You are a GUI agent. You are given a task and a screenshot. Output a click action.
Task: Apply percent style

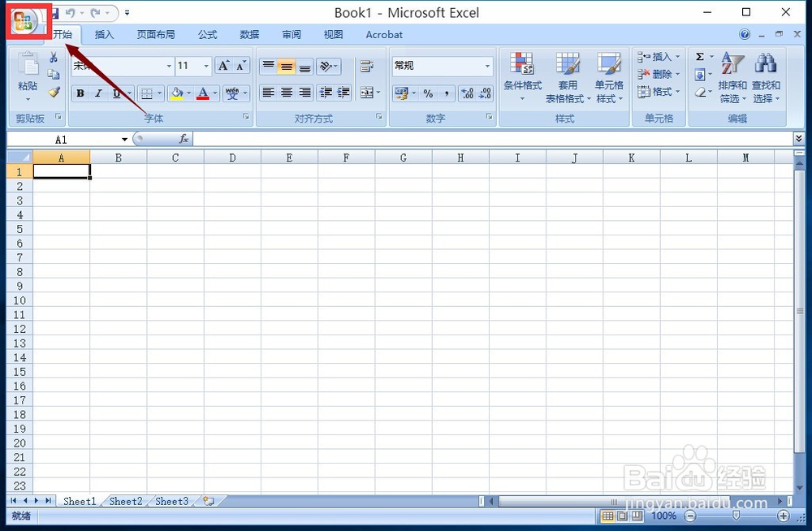(428, 93)
